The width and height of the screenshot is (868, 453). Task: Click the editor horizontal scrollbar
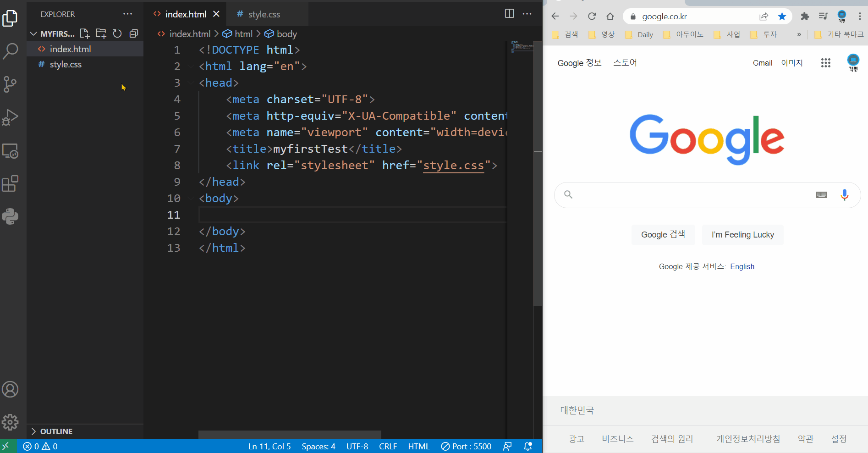290,435
